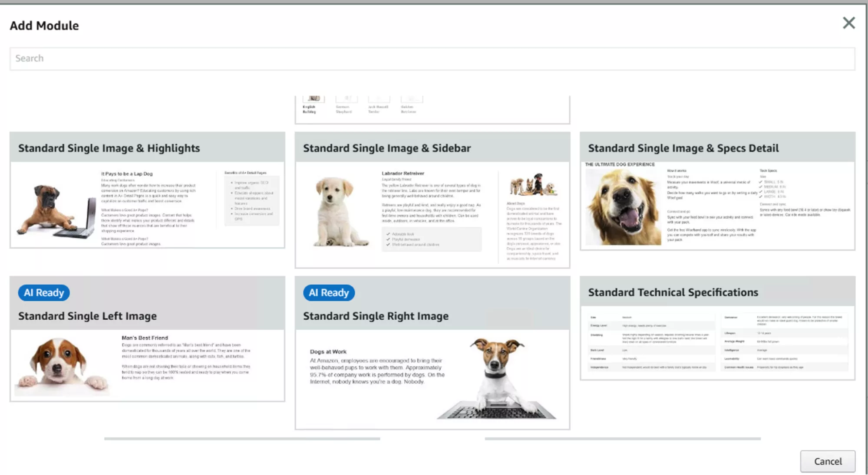Open Standard Technical Specifications module
This screenshot has width=868, height=475.
[x=673, y=292]
